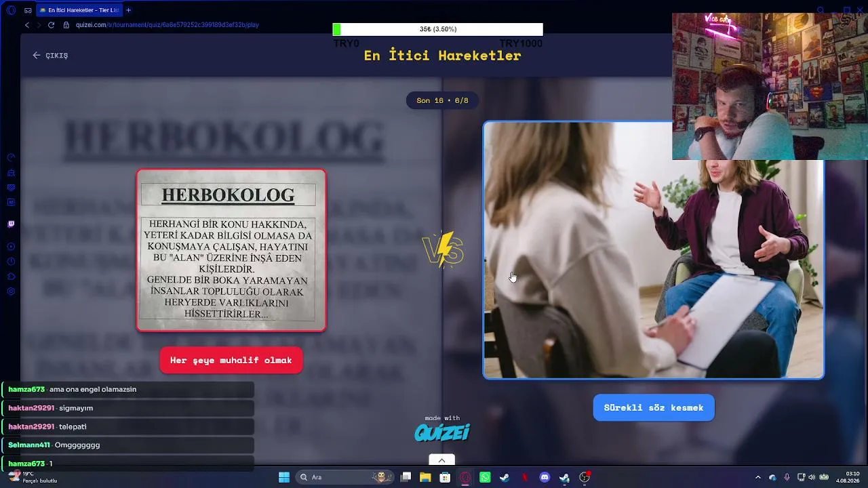Open a new browser tab with plus
The height and width of the screenshot is (488, 868).
click(x=128, y=10)
